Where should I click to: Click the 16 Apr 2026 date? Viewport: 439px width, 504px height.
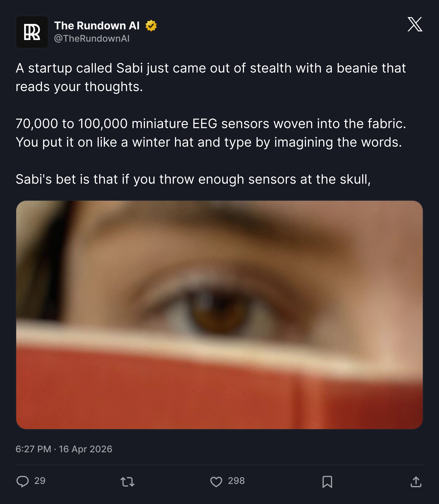pos(85,449)
